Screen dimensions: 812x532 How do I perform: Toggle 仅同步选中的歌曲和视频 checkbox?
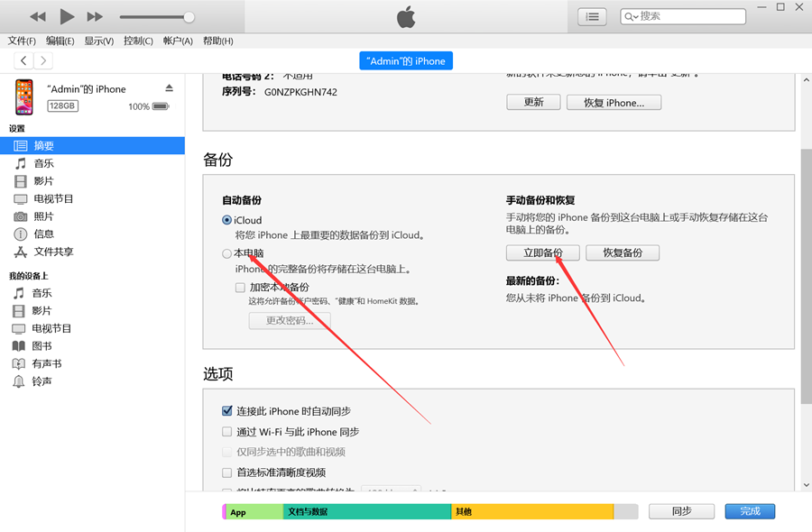tap(226, 452)
